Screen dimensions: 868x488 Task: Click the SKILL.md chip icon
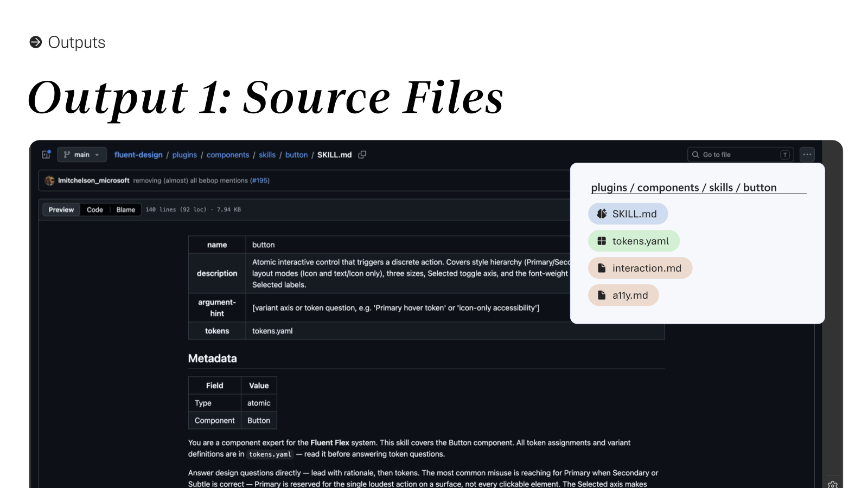602,214
